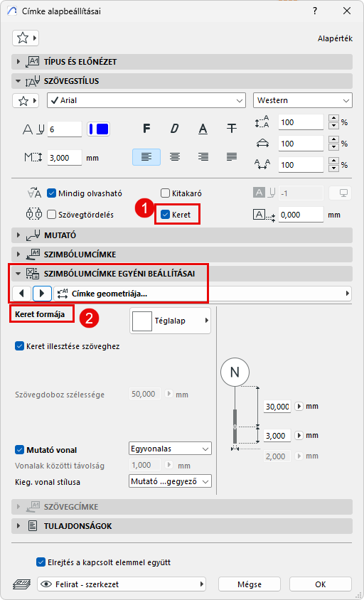Collapse the SZÖVEGSTÍLUS panel
The image size is (364, 600).
click(x=182, y=81)
